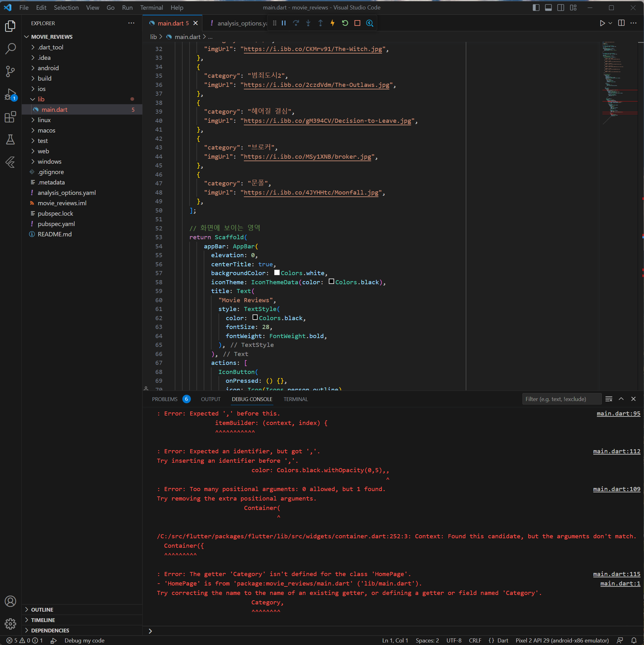Open main.dart:115 error link
This screenshot has width=644, height=645.
pyautogui.click(x=617, y=574)
